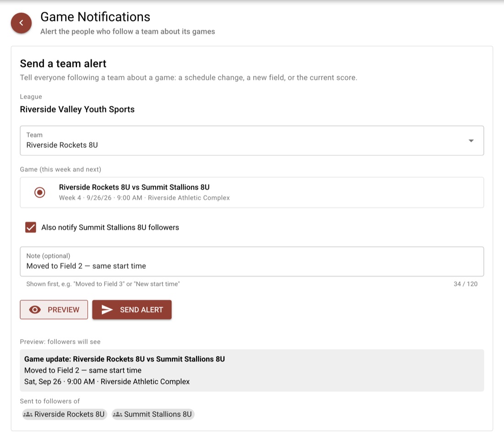
Task: Click Riverside Valley Youth Sports league name
Action: click(x=77, y=109)
